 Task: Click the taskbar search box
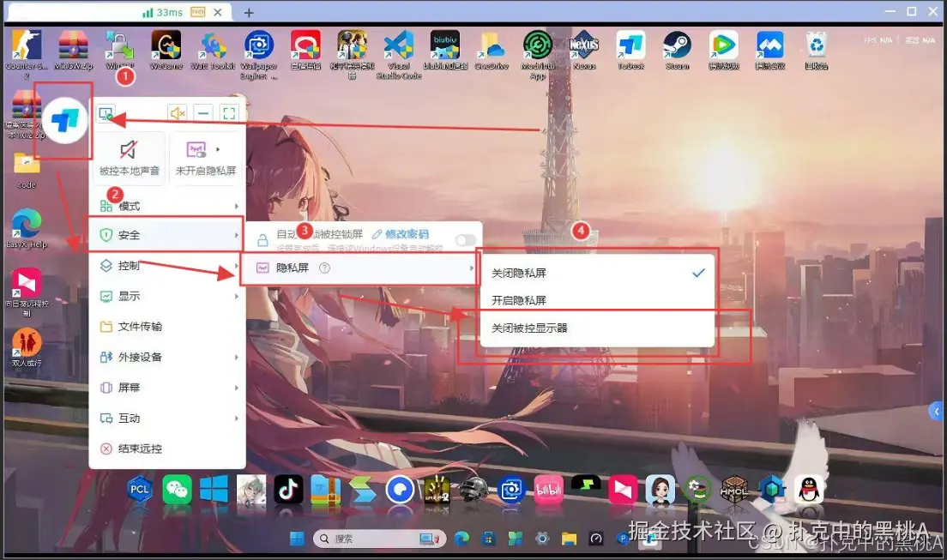(x=380, y=539)
